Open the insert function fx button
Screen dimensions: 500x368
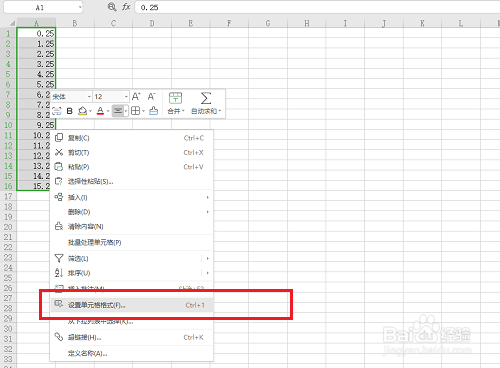(x=126, y=7)
